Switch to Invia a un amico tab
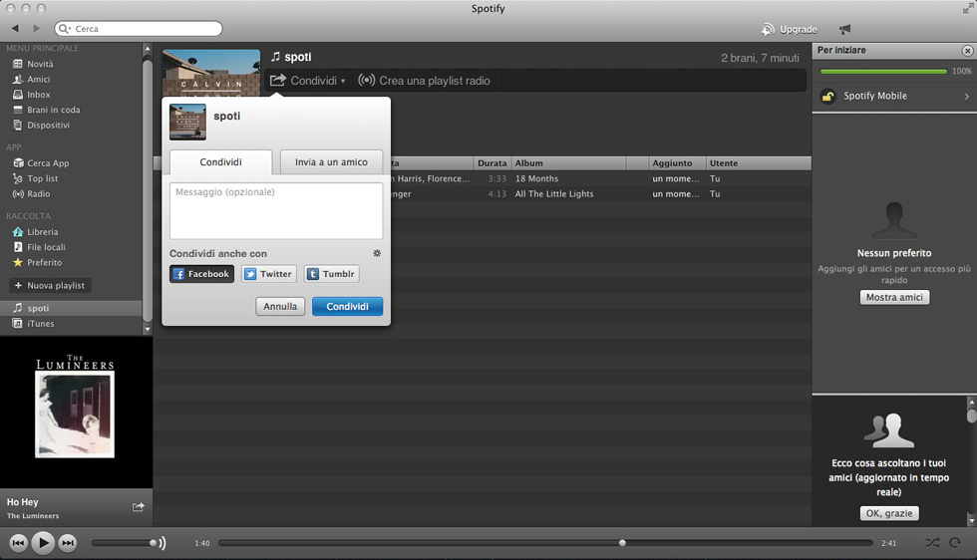Viewport: 977px width, 560px height. point(331,162)
